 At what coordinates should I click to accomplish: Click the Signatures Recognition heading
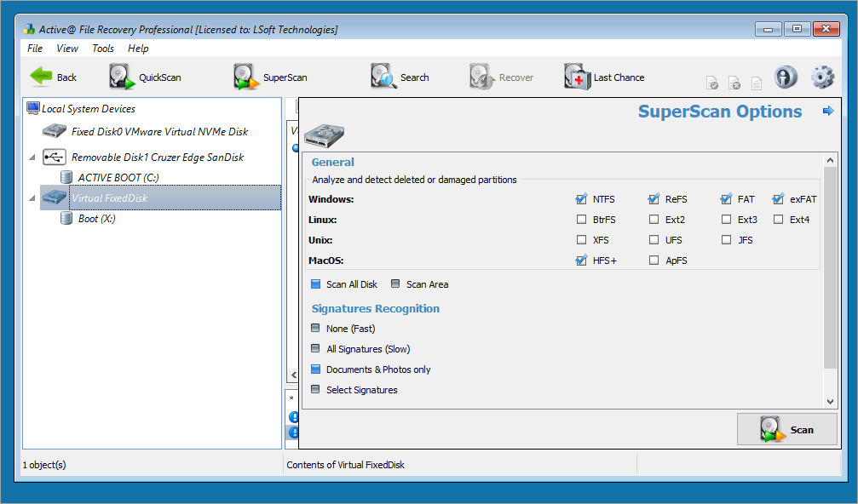(376, 308)
